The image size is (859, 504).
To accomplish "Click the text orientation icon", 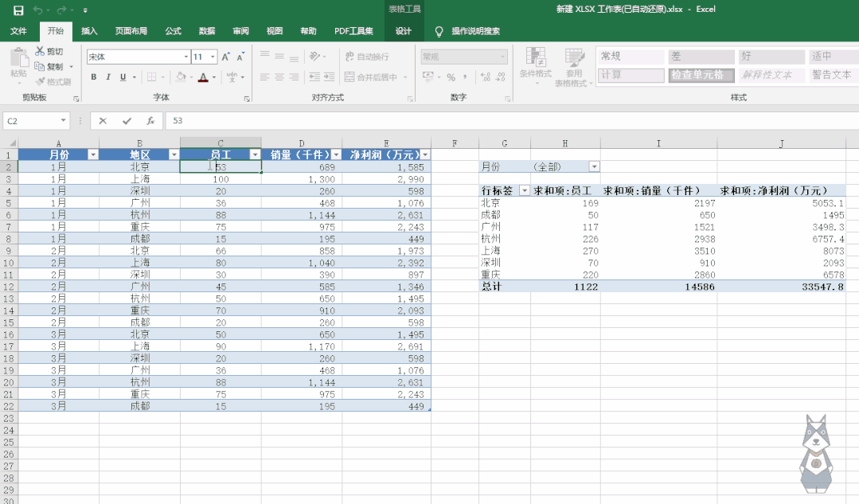I will 315,57.
